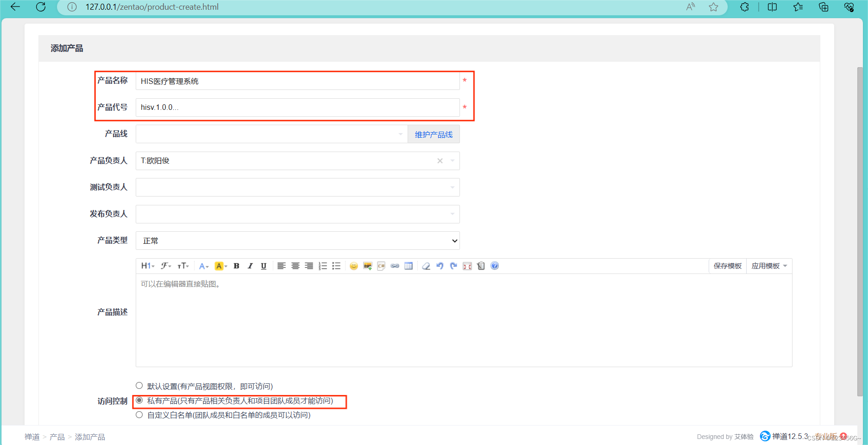The height and width of the screenshot is (445, 868).
Task: Expand the 产品负责人 dropdown arrow
Action: coord(453,161)
